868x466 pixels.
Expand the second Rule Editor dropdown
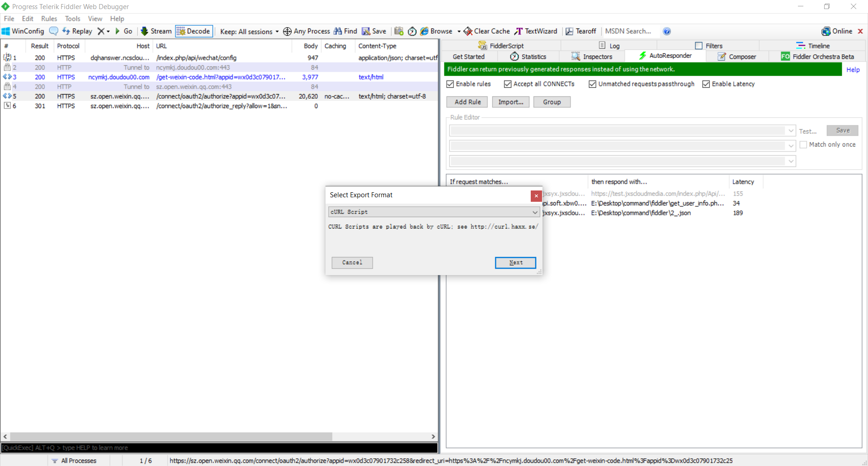pyautogui.click(x=791, y=146)
